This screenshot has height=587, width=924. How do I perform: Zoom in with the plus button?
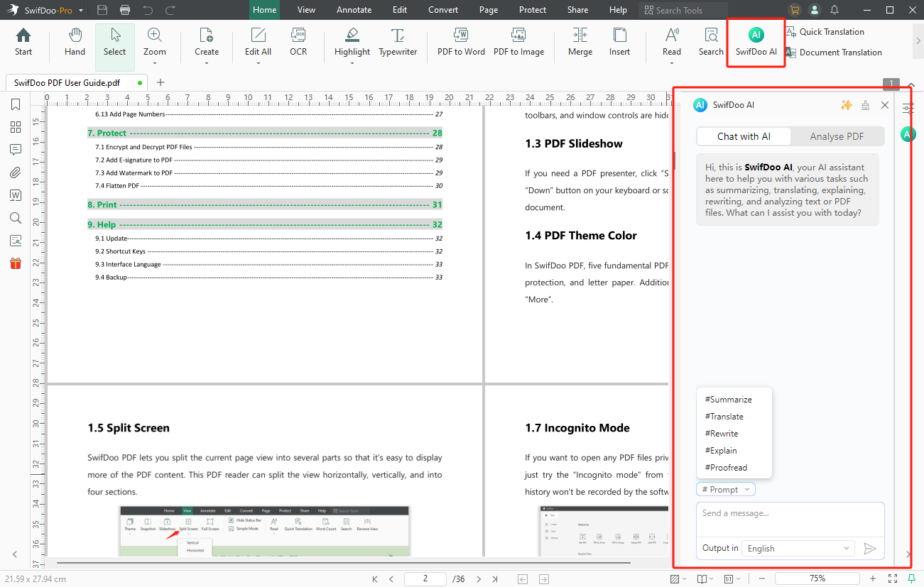[873, 578]
